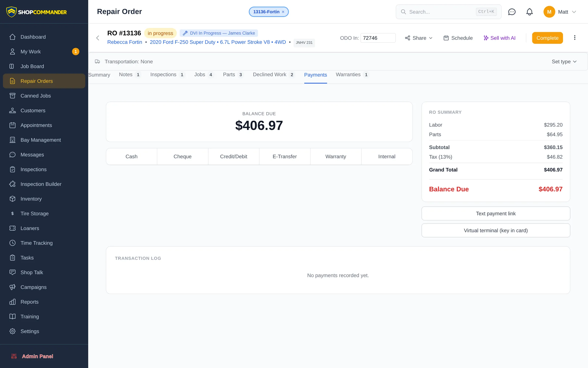Viewport: 588px width, 368px height.
Task: Open the three-dot more options menu
Action: point(575,38)
